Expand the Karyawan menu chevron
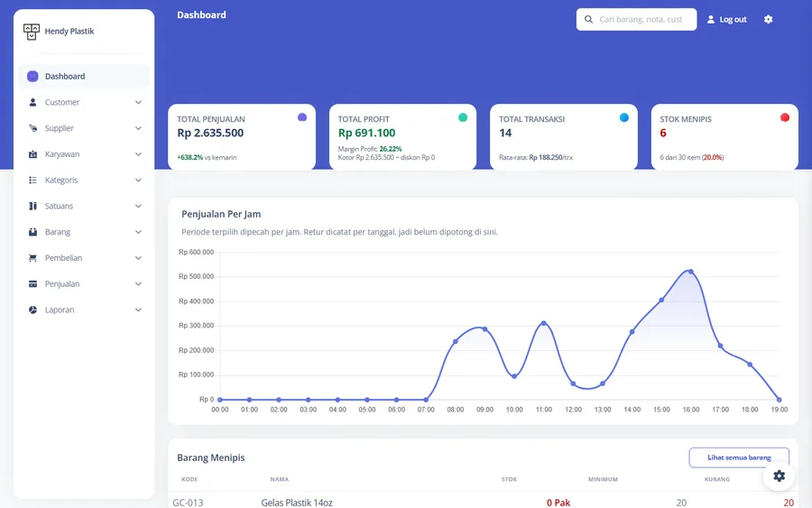The width and height of the screenshot is (812, 508). (x=138, y=153)
